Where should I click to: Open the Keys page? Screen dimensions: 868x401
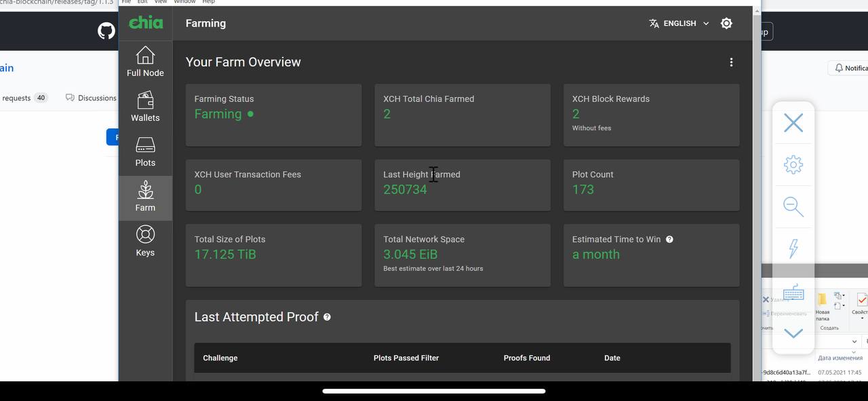tap(145, 242)
